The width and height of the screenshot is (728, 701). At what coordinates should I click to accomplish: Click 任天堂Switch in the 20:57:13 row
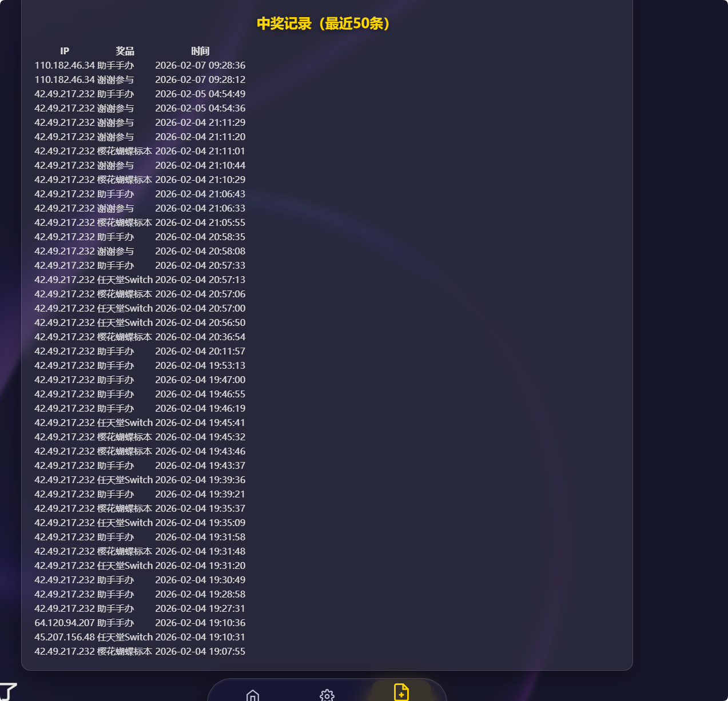pyautogui.click(x=125, y=280)
